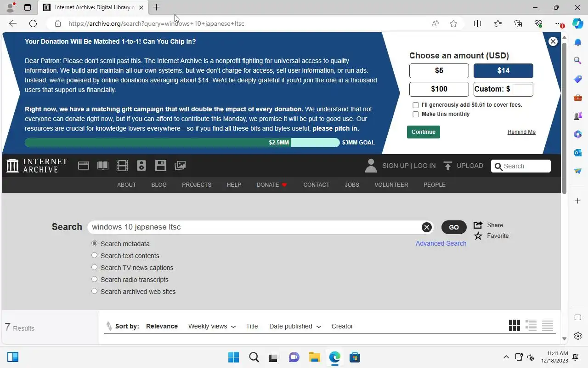Choose the $14 donation amount
588x368 pixels.
(x=503, y=70)
